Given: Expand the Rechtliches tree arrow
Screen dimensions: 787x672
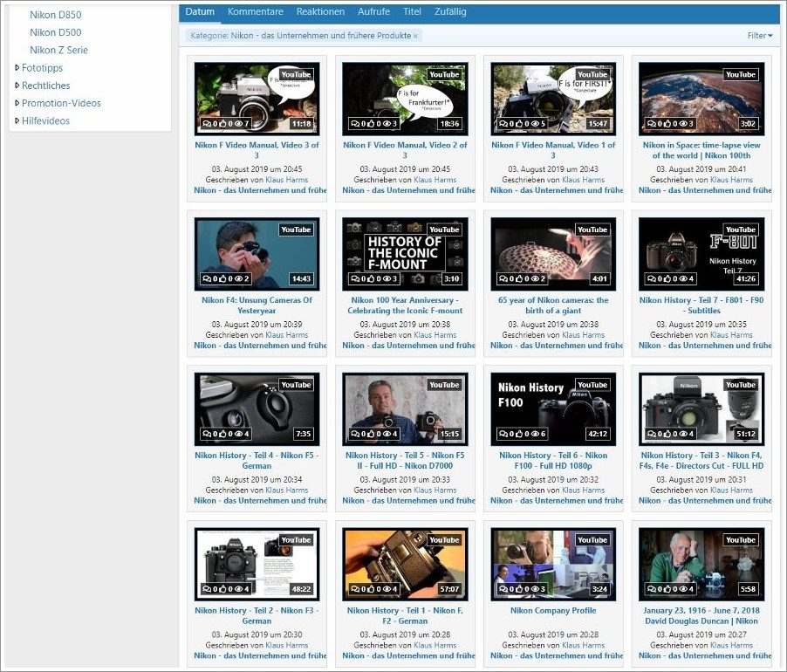Looking at the screenshot, I should 17,85.
